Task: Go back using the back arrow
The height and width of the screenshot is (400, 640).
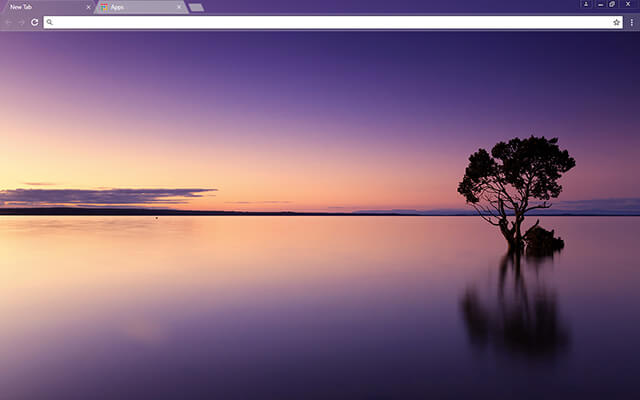Action: pyautogui.click(x=9, y=22)
